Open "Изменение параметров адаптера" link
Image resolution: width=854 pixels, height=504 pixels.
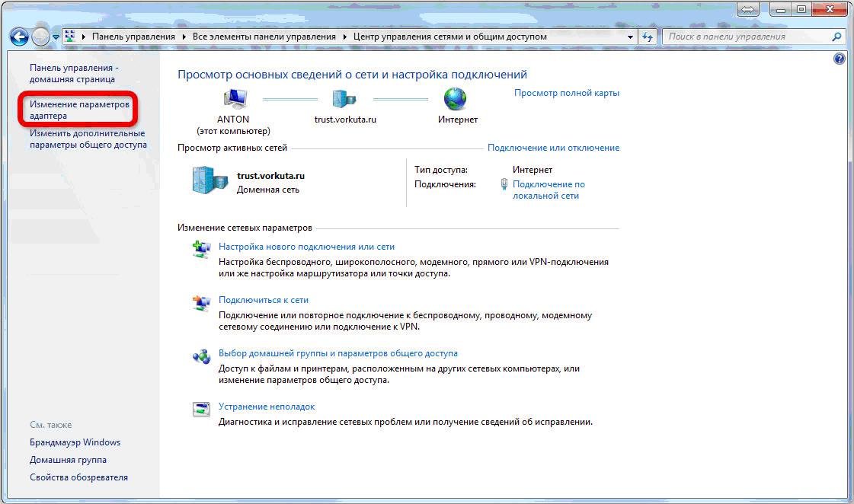(x=79, y=110)
